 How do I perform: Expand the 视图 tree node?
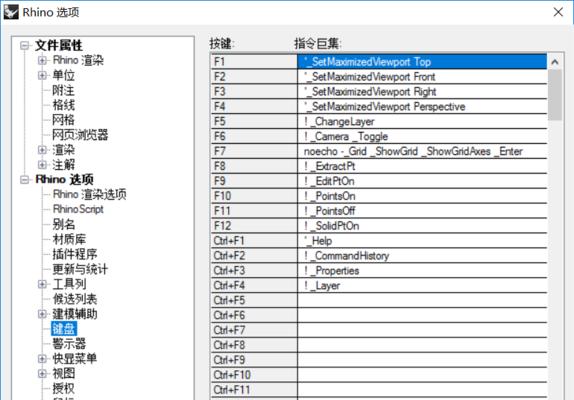42,373
